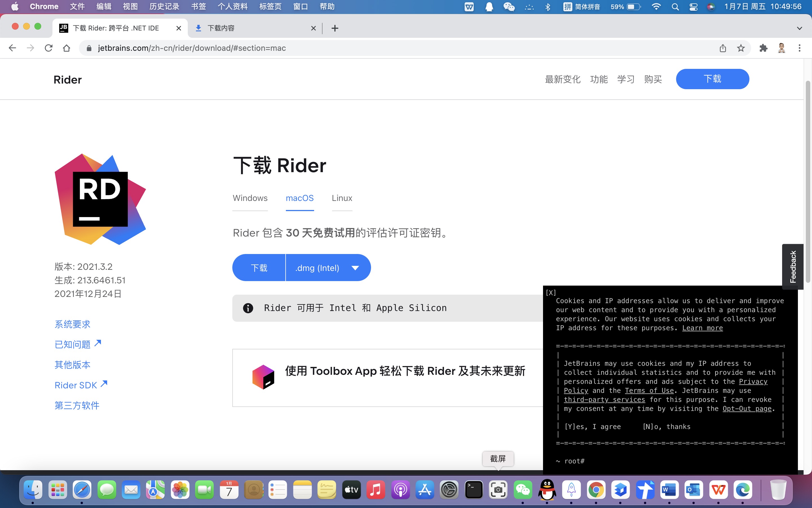
Task: Open System Preferences gear in the Dock
Action: [449, 490]
